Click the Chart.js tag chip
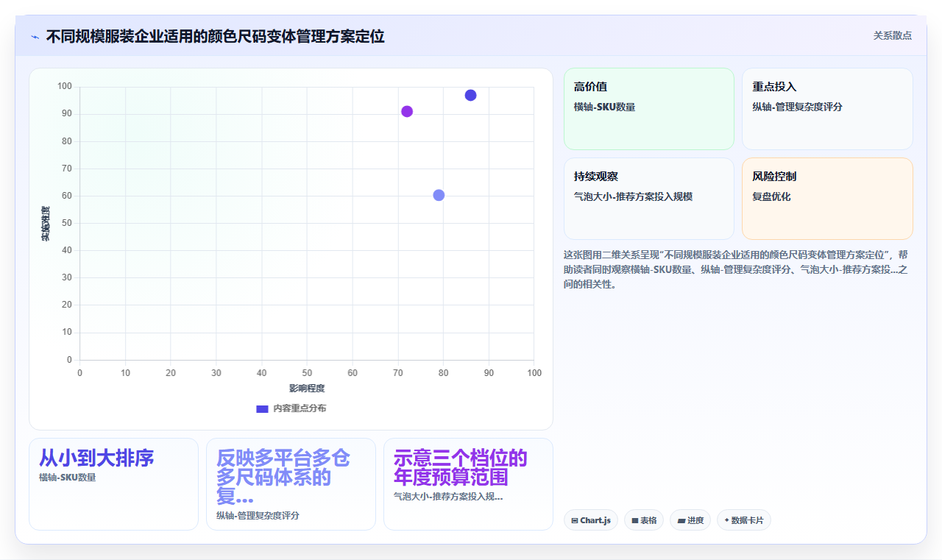Viewport: 942px width, 560px height. 591,520
